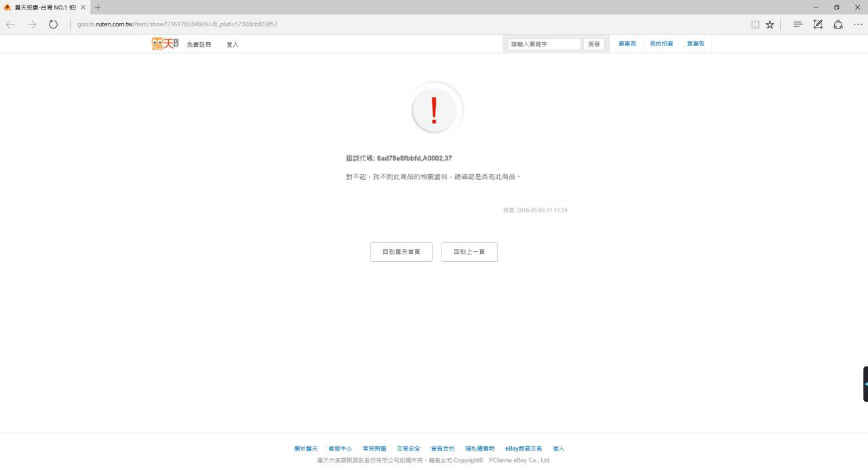Screen dimensions: 868x475
Task: Restore down the browser window
Action: [837, 7]
